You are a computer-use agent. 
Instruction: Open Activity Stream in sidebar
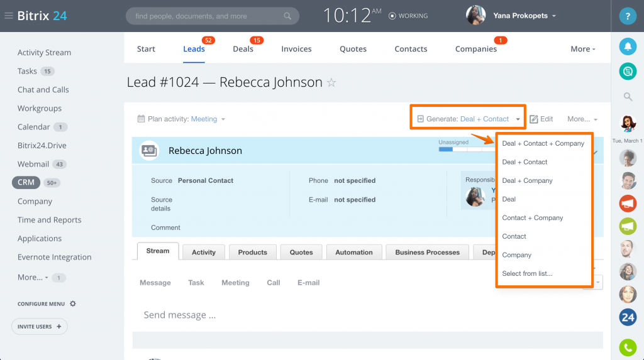tap(44, 53)
